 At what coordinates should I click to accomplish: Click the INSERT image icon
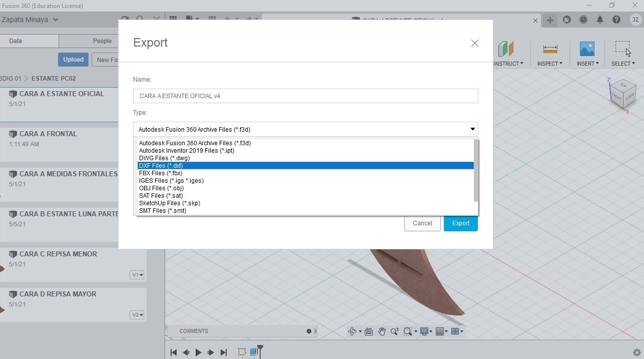(x=587, y=49)
